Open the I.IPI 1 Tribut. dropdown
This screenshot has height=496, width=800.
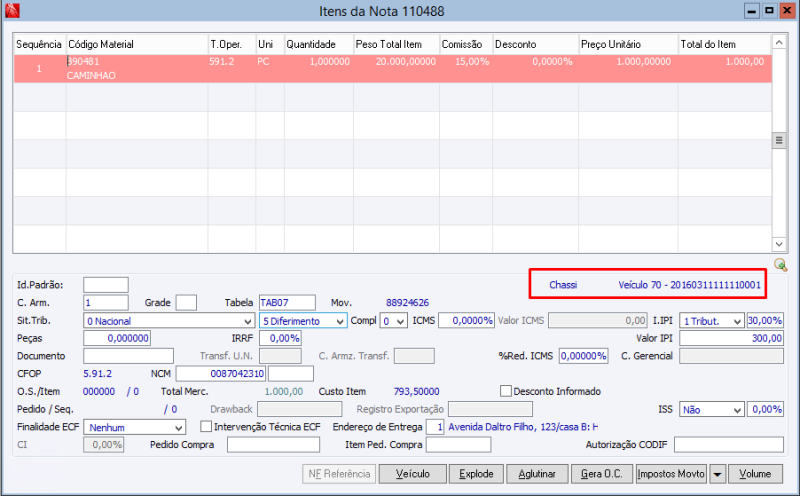(x=737, y=321)
